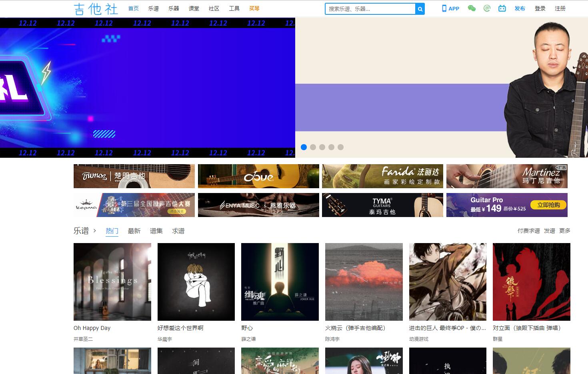Open the 更多 dropdown in the 乐谱 section
Viewport: 588px width, 374px height.
pos(564,231)
